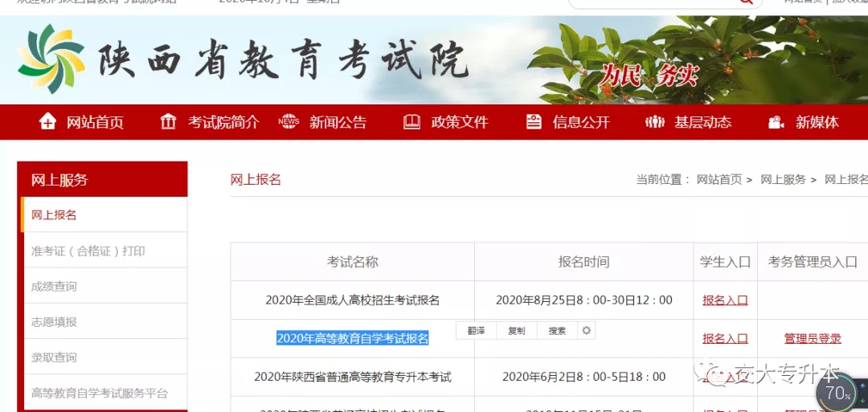Viewport: 868px width, 412px height.
Task: Click highlighted text 2020年高等教育自学考试报名
Action: [x=353, y=338]
